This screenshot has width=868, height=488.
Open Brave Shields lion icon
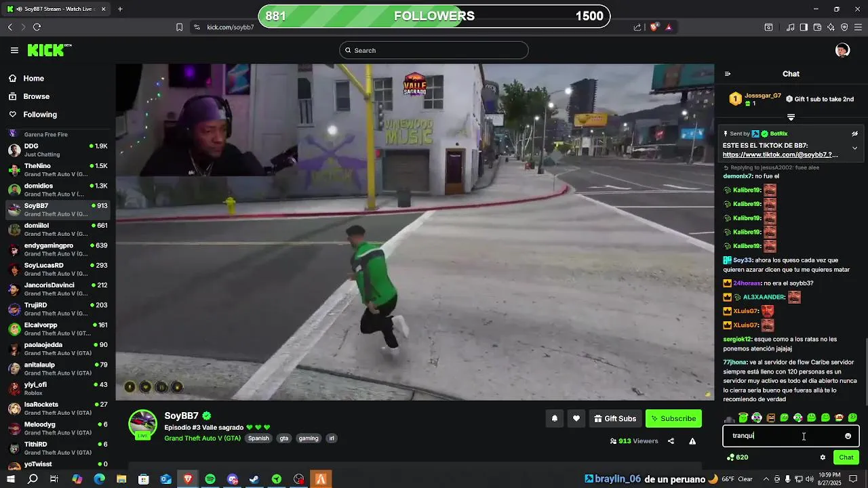(x=654, y=27)
